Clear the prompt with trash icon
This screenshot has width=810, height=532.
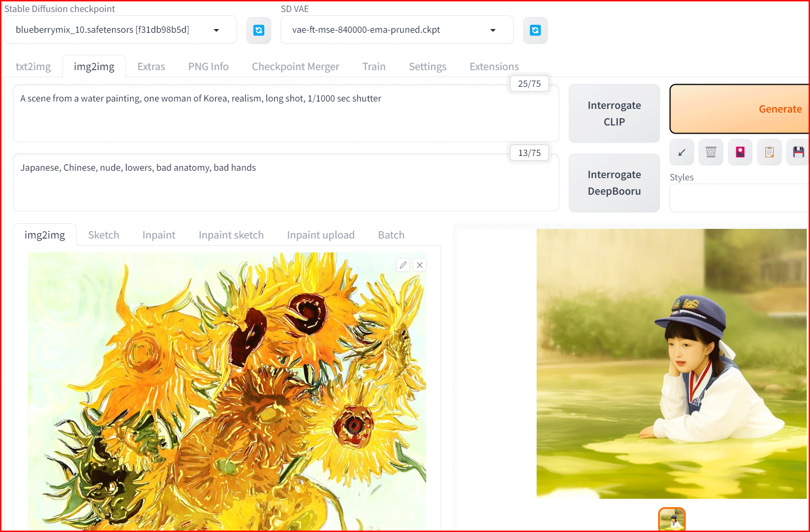point(711,152)
